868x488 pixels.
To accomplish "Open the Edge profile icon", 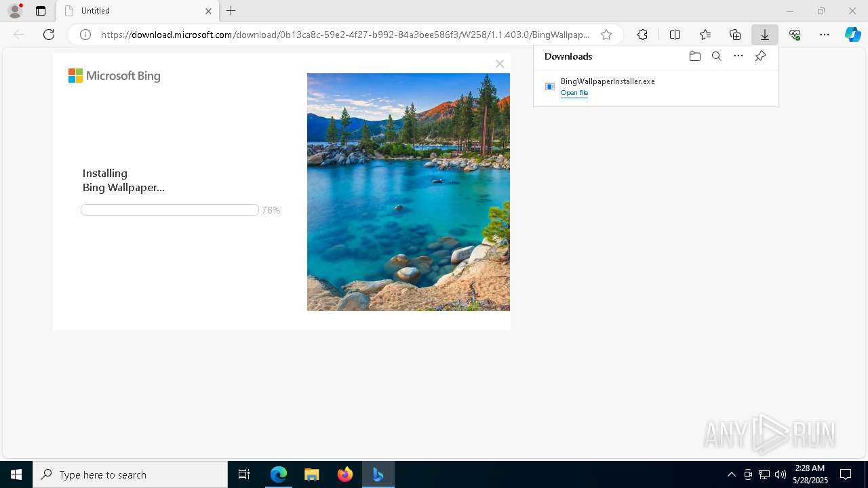I will point(15,11).
